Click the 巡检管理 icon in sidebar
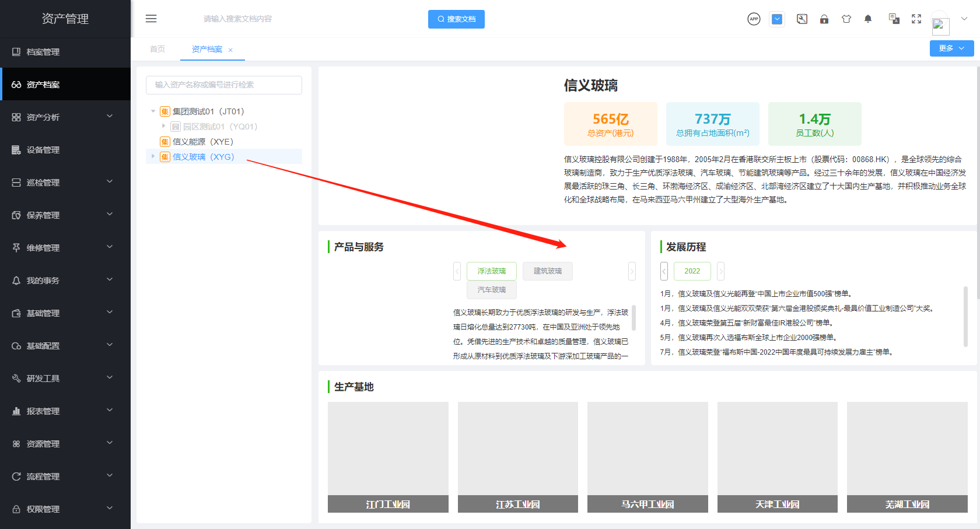The width and height of the screenshot is (980, 529). tap(16, 183)
